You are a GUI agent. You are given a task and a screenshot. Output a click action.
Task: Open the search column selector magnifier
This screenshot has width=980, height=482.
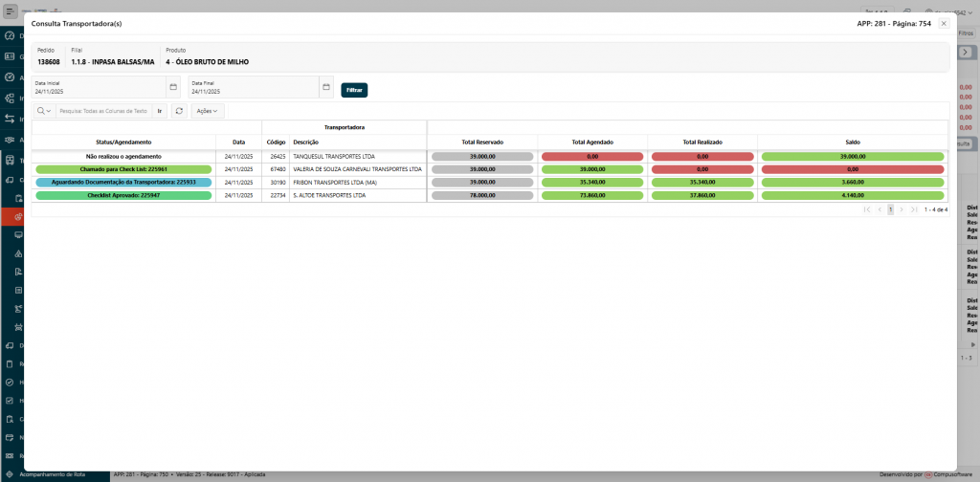[44, 111]
